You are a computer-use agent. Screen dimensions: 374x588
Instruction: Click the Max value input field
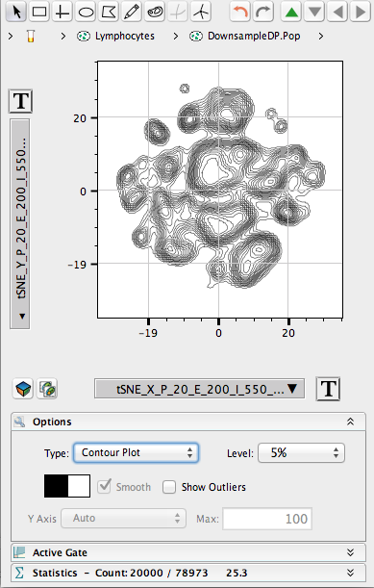267,519
